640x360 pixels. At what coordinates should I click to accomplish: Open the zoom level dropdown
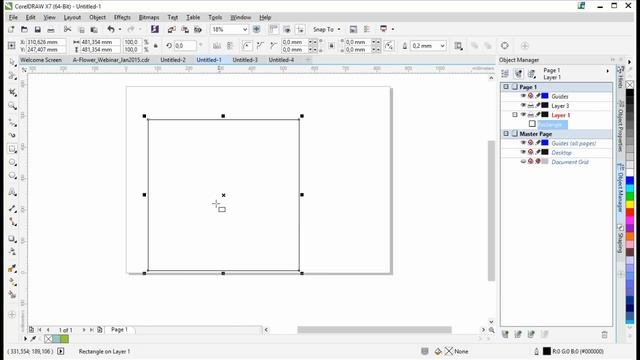245,29
